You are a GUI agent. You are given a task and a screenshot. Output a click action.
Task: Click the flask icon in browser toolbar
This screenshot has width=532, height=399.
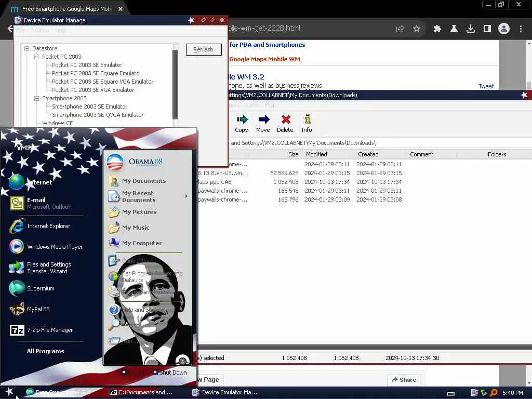click(454, 29)
